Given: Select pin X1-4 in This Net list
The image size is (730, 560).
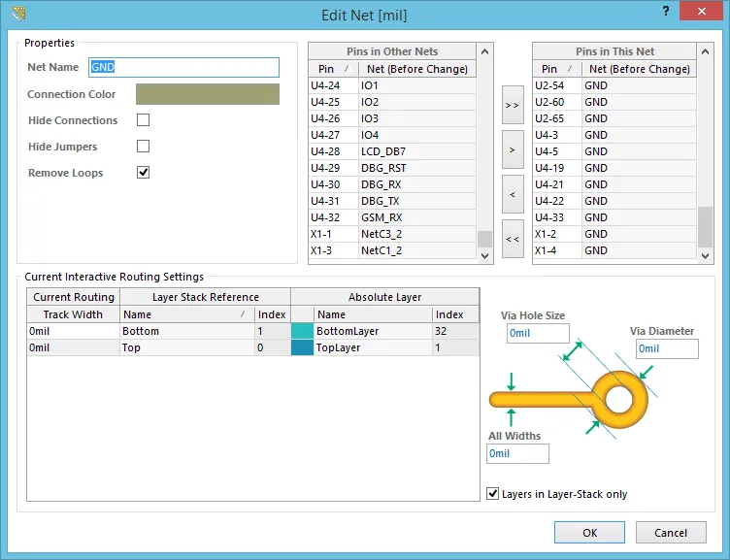Looking at the screenshot, I should 614,250.
